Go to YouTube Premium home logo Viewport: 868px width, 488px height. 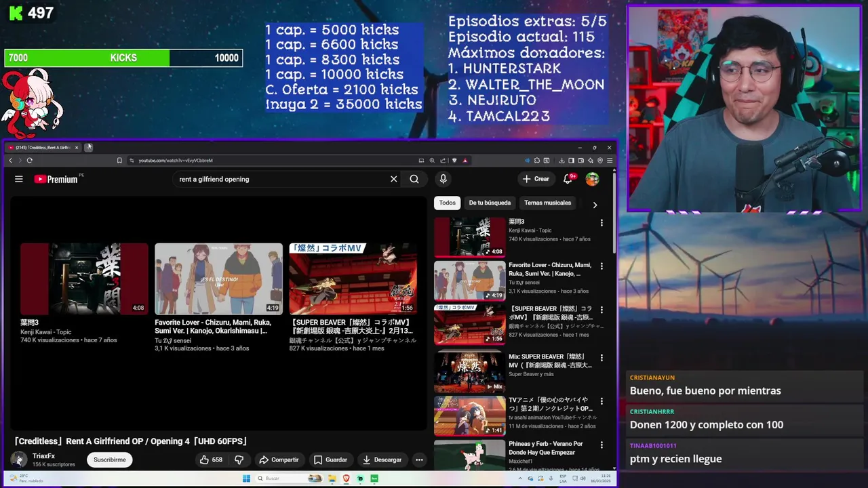(56, 179)
